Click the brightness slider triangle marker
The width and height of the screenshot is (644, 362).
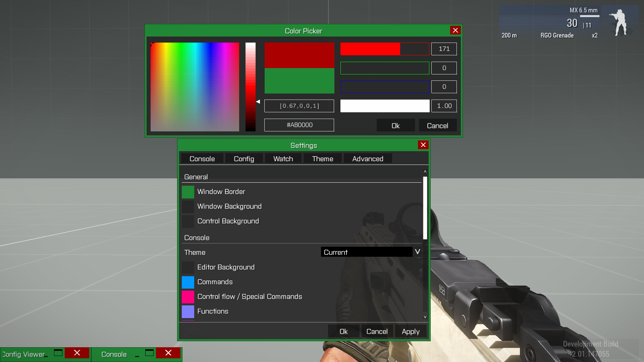pyautogui.click(x=258, y=102)
